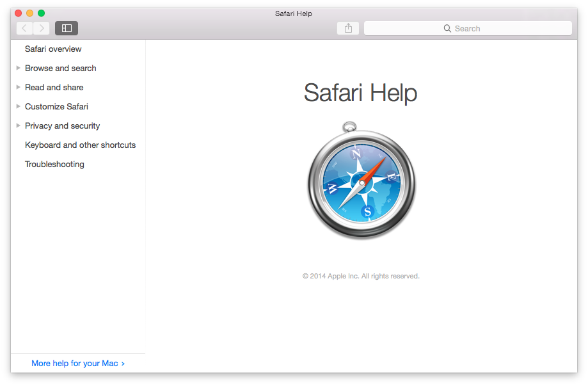Click the Safari compass logo
The image size is (588, 386).
(x=362, y=181)
